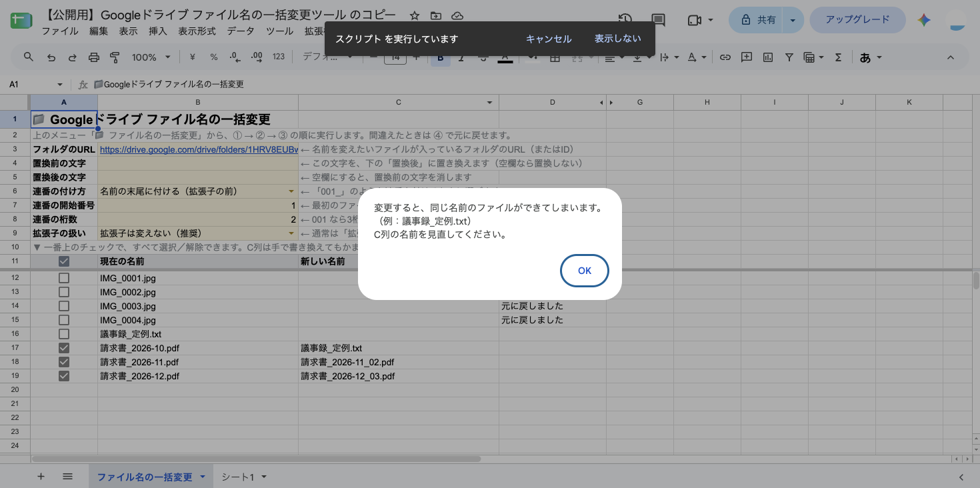The height and width of the screenshot is (488, 980).
Task: Star this spreadsheet document
Action: coord(415,16)
